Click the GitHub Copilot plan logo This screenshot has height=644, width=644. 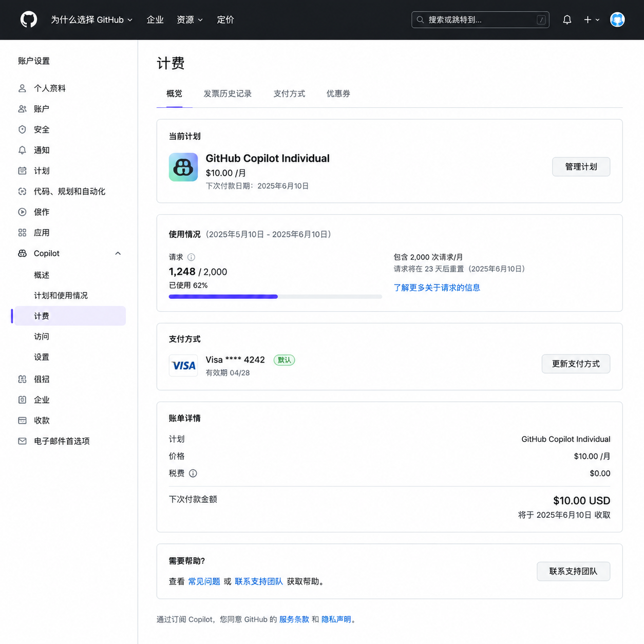(183, 167)
